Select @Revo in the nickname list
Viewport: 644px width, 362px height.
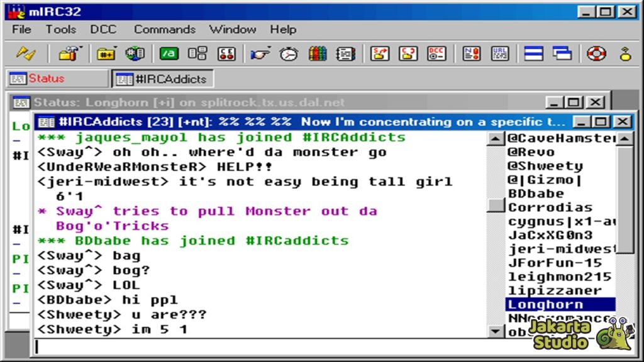click(560, 152)
